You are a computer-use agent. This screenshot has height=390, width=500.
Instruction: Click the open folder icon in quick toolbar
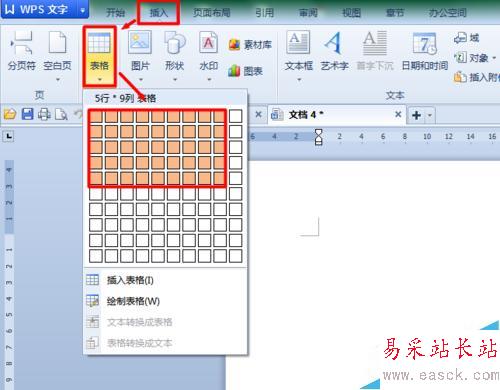click(x=10, y=114)
